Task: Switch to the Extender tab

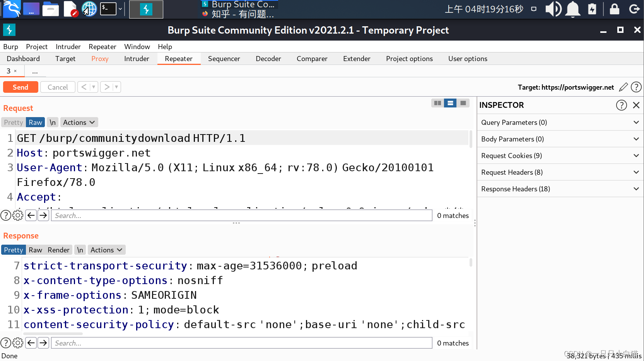Action: pos(357,59)
